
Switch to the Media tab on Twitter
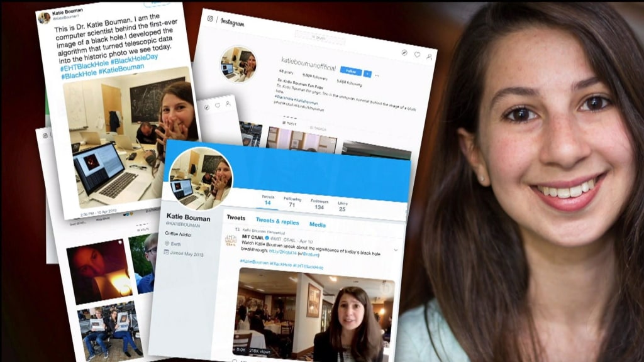(317, 224)
